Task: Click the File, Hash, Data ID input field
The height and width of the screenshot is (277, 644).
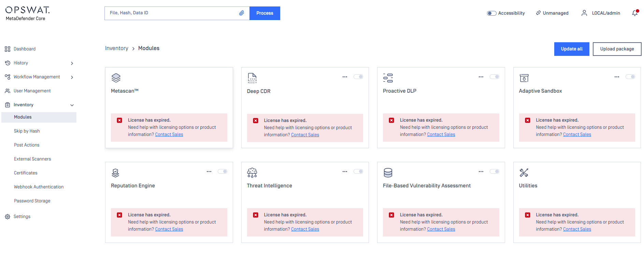Action: (x=177, y=13)
